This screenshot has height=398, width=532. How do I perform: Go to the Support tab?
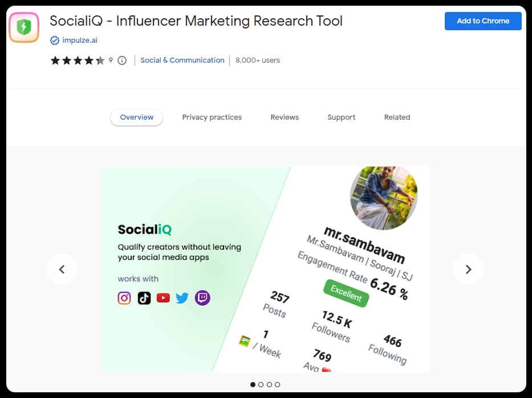coord(342,117)
